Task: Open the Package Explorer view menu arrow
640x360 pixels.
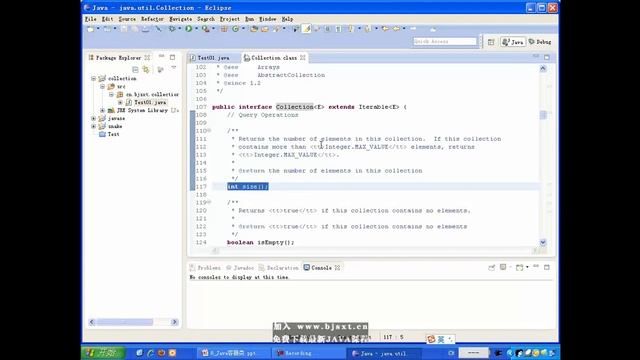Action: pos(173,68)
